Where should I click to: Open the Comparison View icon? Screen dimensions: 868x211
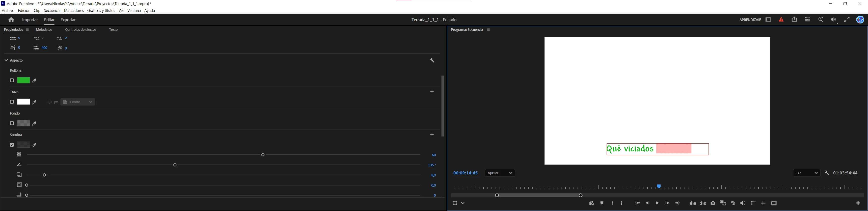click(723, 203)
